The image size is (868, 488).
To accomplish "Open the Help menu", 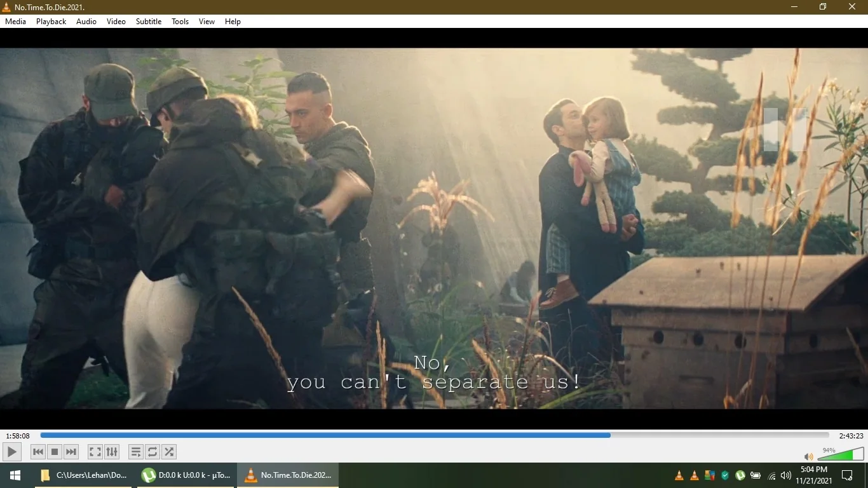I will click(x=233, y=22).
